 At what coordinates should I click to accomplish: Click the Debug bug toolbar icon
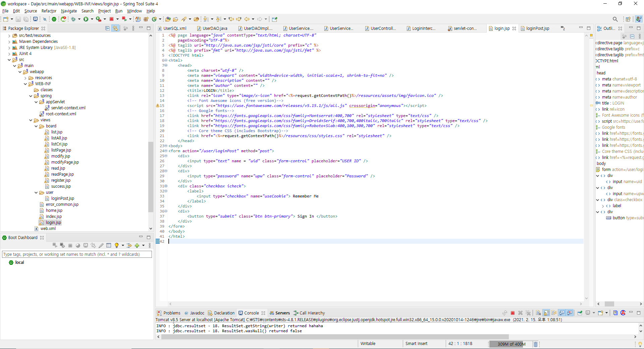(x=73, y=19)
